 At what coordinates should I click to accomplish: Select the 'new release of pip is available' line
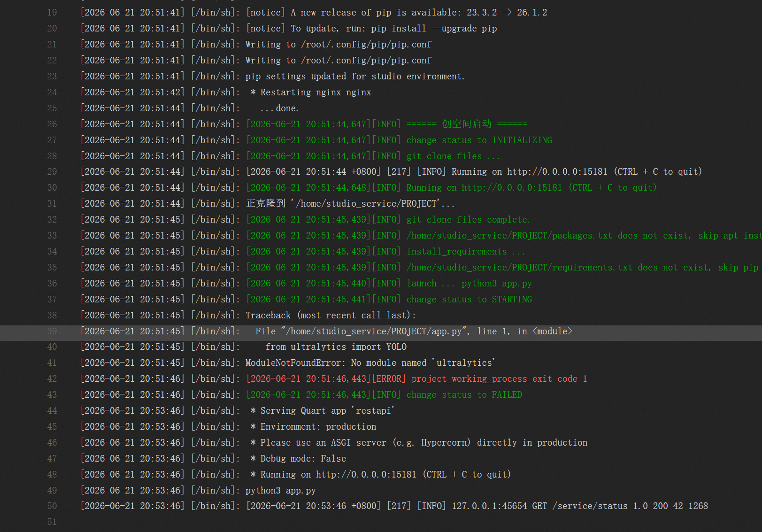pos(314,12)
